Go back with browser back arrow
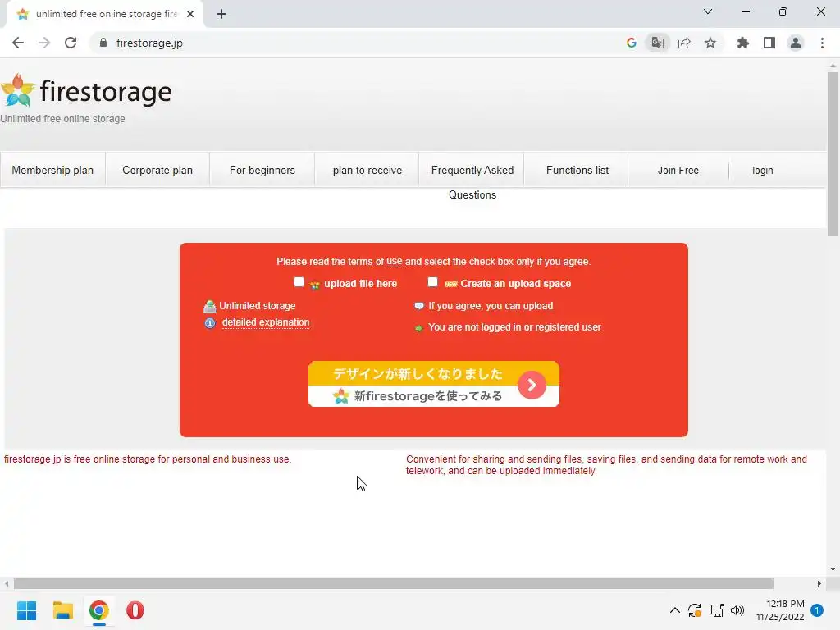The width and height of the screenshot is (840, 630). pos(18,43)
